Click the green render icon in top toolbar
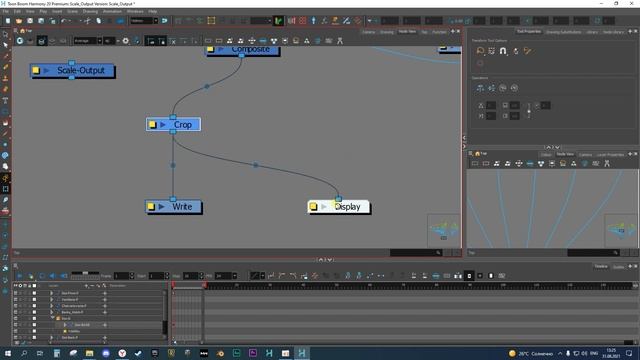 (x=278, y=21)
